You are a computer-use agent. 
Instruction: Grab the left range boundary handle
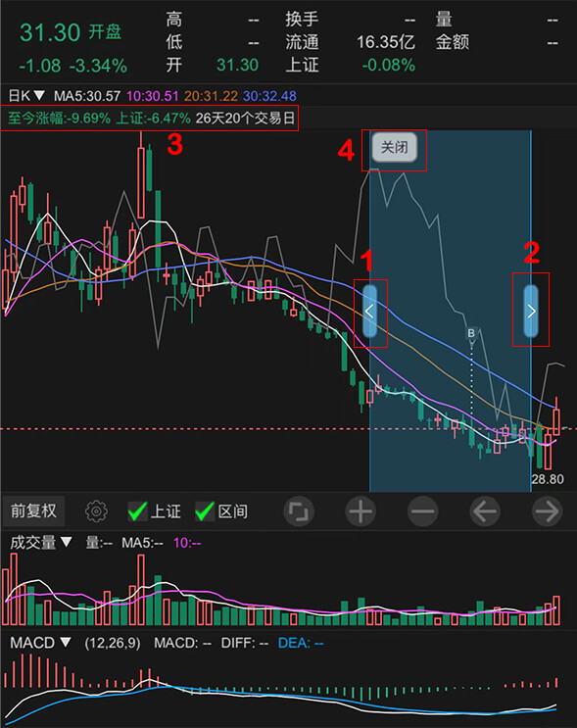369,311
